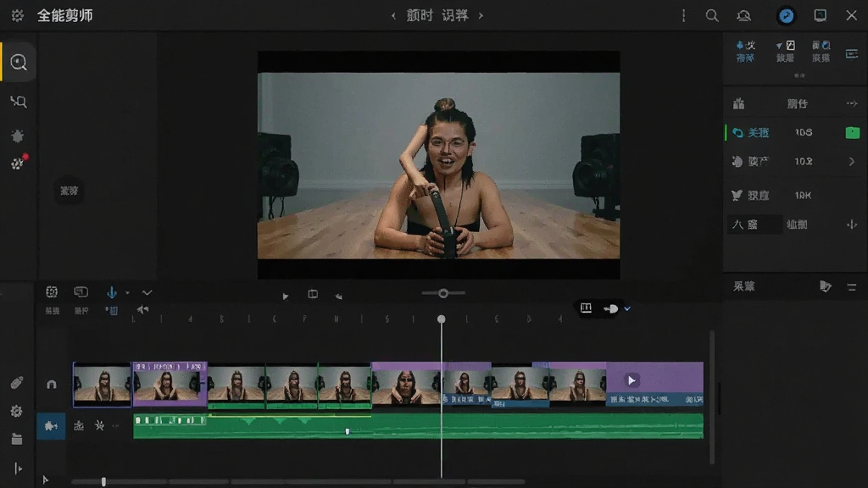Screen dimensions: 868x488
Task: Mute the video track using headphone icon
Action: coord(52,384)
